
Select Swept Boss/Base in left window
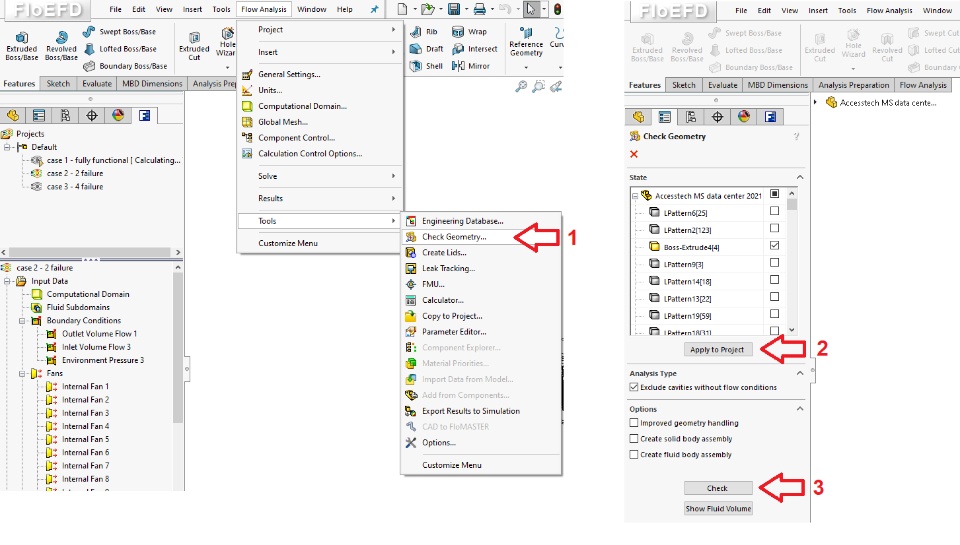119,31
